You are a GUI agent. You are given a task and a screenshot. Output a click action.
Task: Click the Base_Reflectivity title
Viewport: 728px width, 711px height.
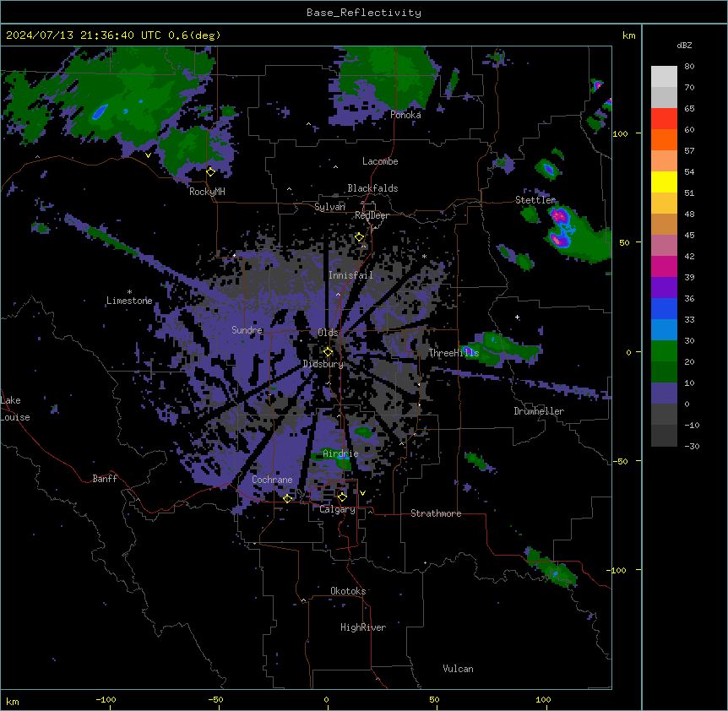(364, 13)
